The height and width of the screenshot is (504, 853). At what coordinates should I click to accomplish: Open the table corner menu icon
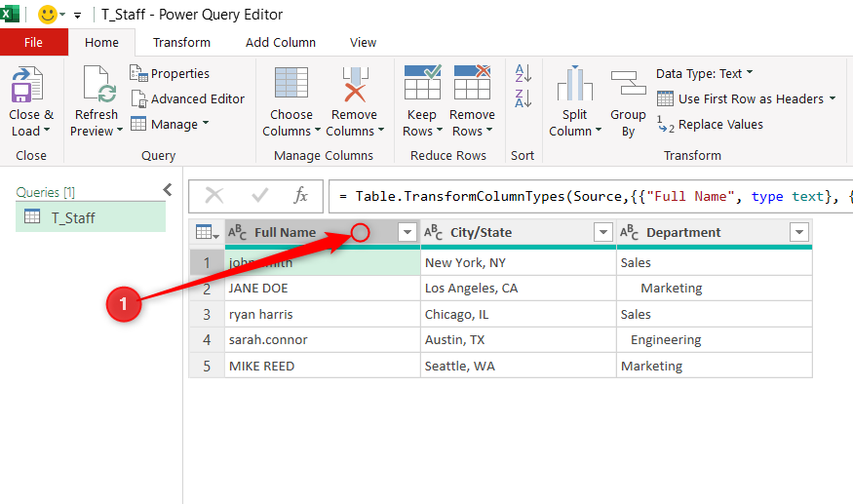pyautogui.click(x=207, y=233)
